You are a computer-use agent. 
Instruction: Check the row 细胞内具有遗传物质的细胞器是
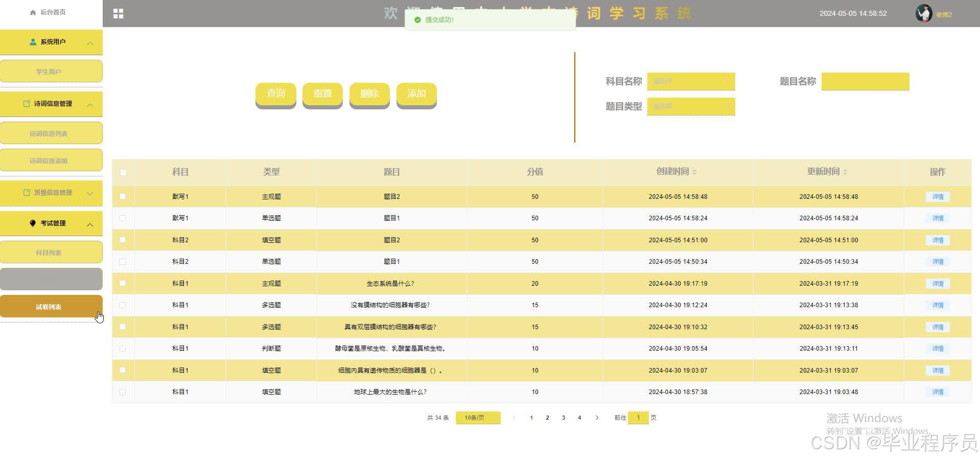tap(123, 370)
